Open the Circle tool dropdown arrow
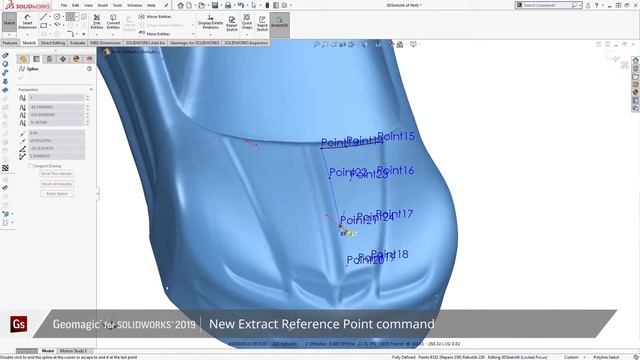Image resolution: width=640 pixels, height=360 pixels. tap(63, 17)
